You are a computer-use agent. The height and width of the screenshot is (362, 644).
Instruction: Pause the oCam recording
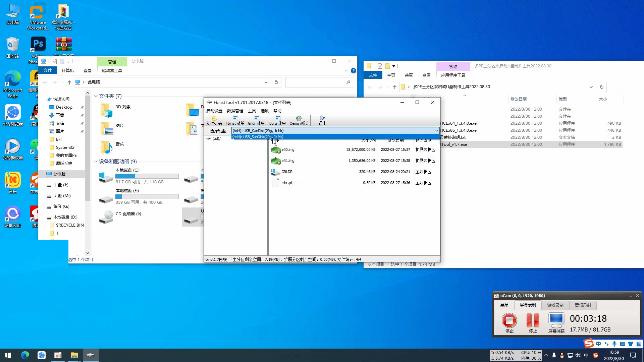coord(533,320)
